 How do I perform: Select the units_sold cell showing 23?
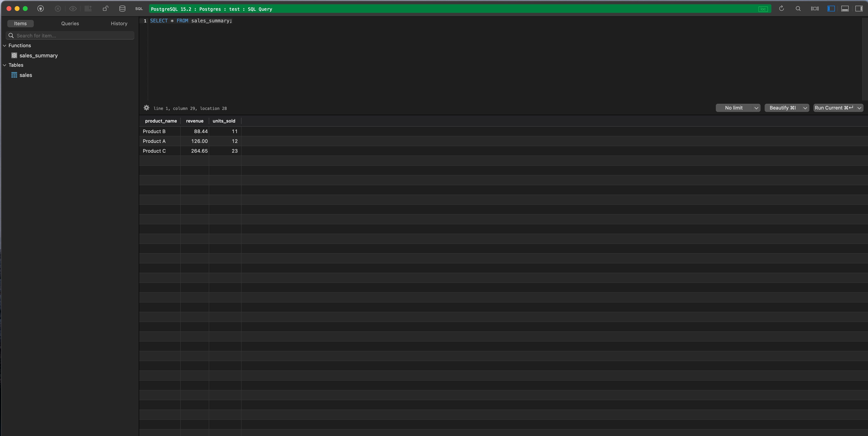pyautogui.click(x=225, y=151)
